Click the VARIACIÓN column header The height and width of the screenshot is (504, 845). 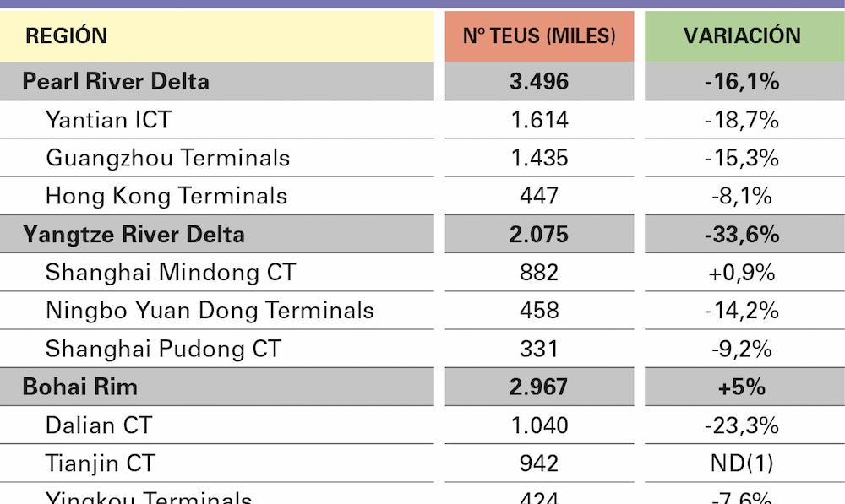742,35
